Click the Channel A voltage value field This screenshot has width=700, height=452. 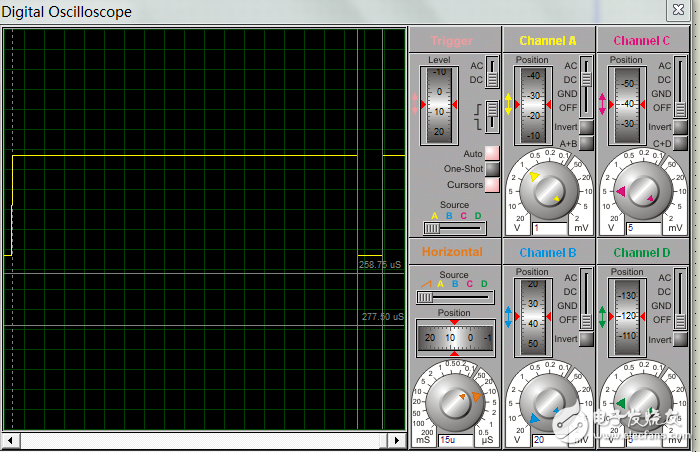551,229
